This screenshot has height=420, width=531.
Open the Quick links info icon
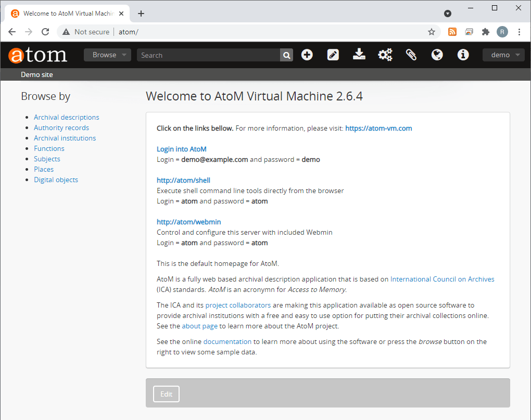click(x=463, y=55)
